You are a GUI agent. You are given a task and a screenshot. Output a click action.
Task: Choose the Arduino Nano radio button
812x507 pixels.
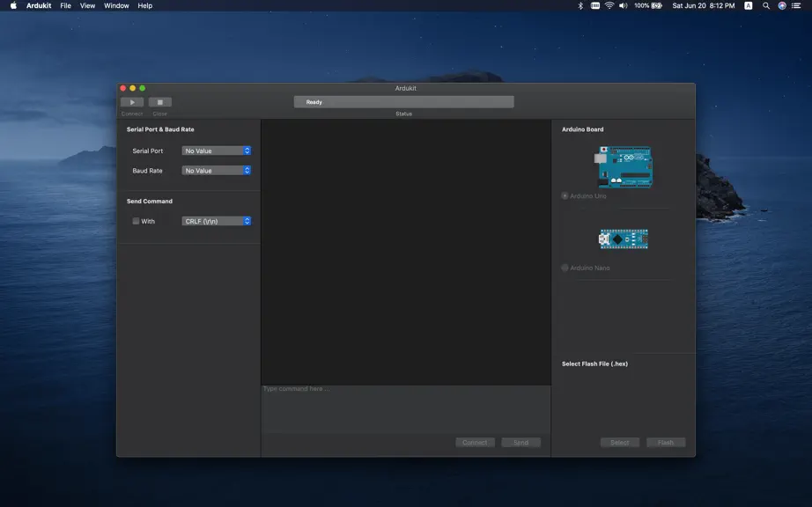(565, 268)
